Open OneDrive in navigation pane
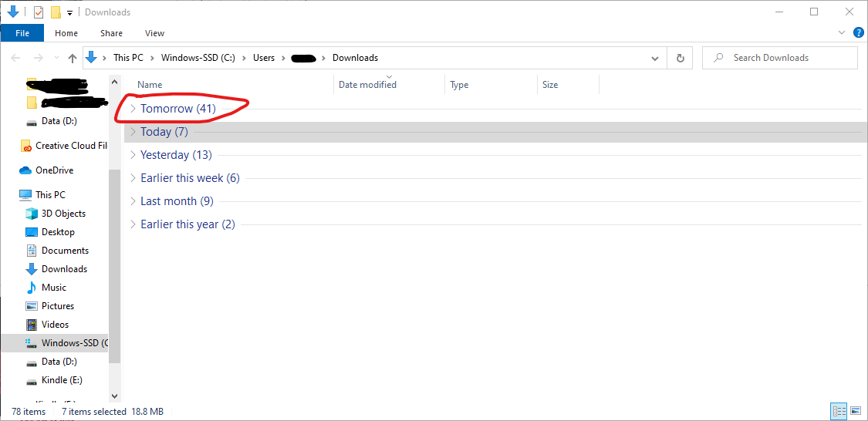 [54, 170]
